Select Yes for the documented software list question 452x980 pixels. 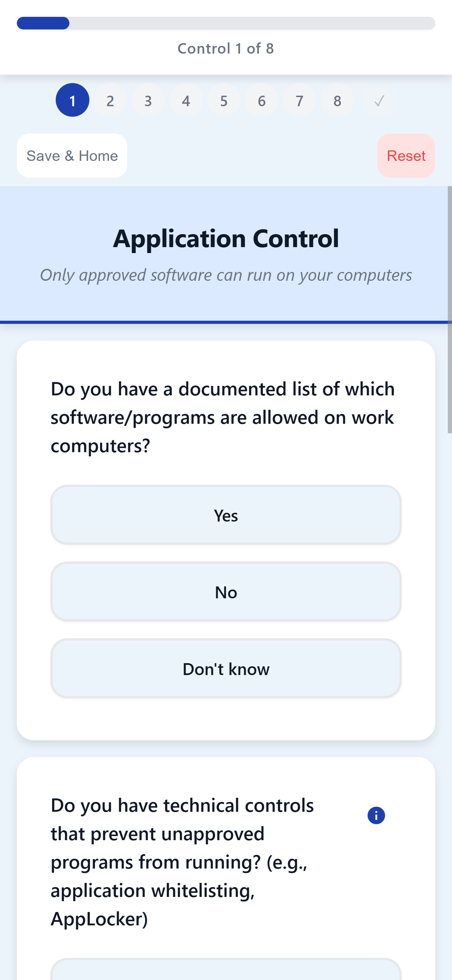226,515
